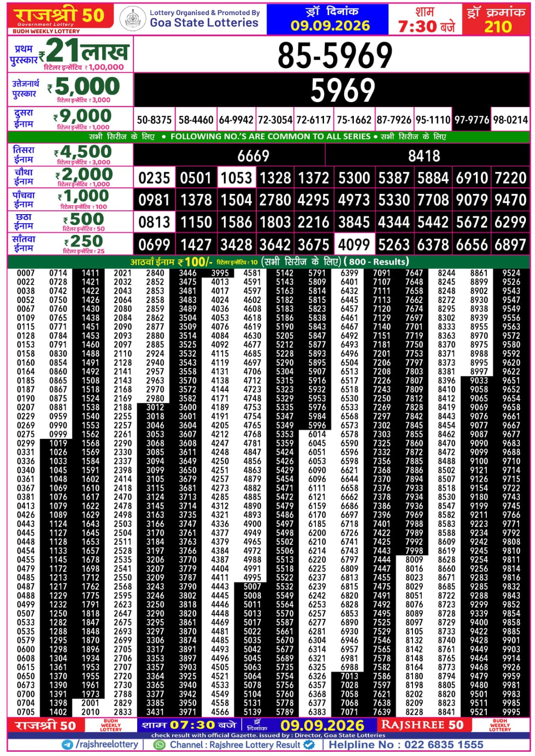
Task: Click the Goa State Lotteries emblem
Action: click(x=132, y=19)
